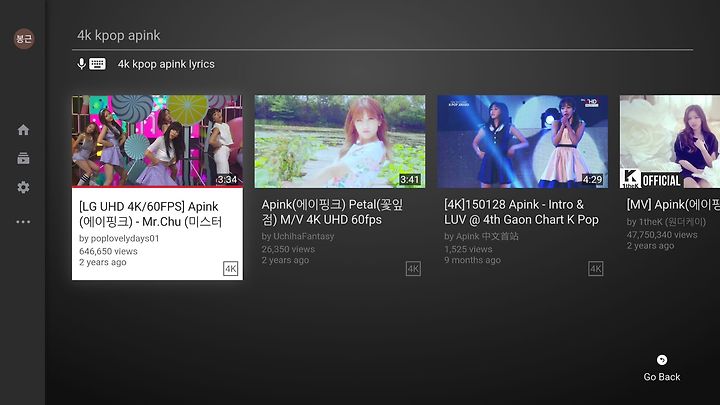Click 4K badge on Intro & LUV card
Screen dimensions: 720x405
[x=596, y=269]
